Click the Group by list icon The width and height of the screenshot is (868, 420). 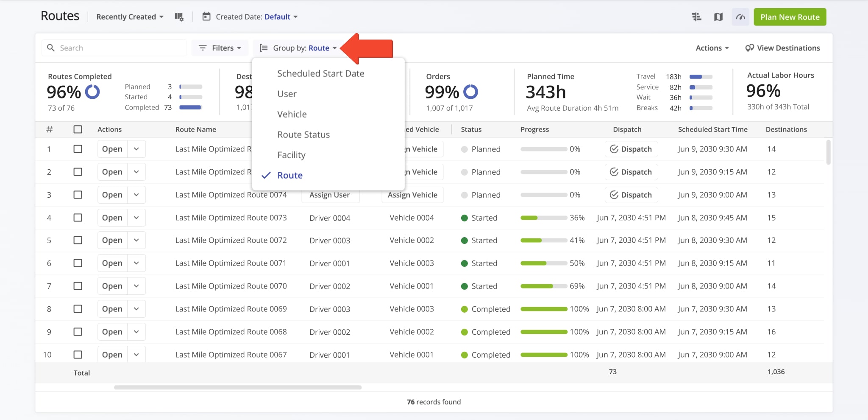(x=264, y=48)
